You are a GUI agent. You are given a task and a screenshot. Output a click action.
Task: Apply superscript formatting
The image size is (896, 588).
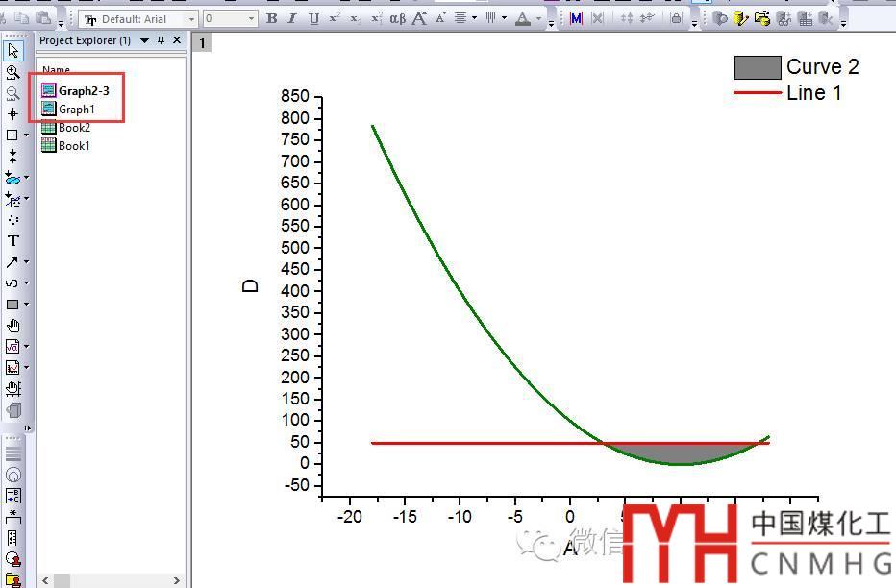pos(335,18)
